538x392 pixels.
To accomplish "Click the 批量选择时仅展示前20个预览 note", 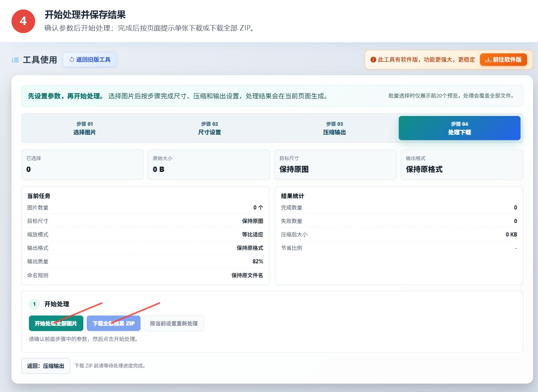I will (x=451, y=96).
